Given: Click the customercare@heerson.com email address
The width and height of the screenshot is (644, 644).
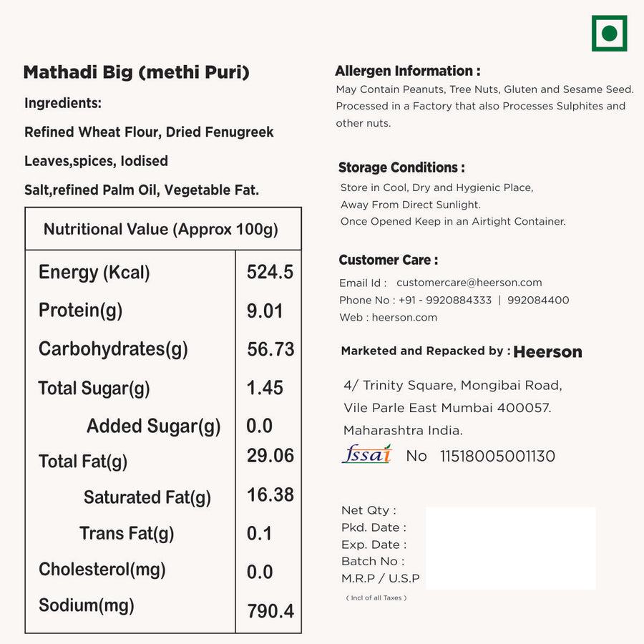Looking at the screenshot, I should [469, 283].
